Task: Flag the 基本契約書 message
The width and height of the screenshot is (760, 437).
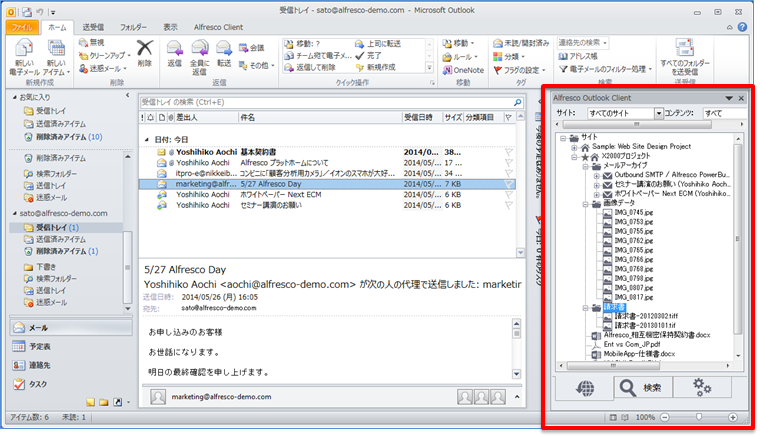Action: pyautogui.click(x=508, y=152)
